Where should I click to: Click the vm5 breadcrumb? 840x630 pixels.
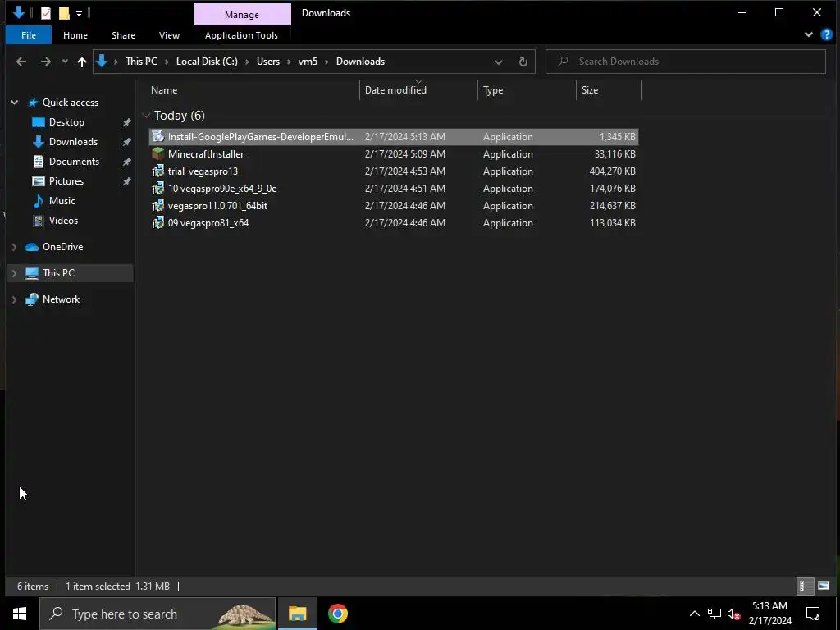tap(308, 62)
